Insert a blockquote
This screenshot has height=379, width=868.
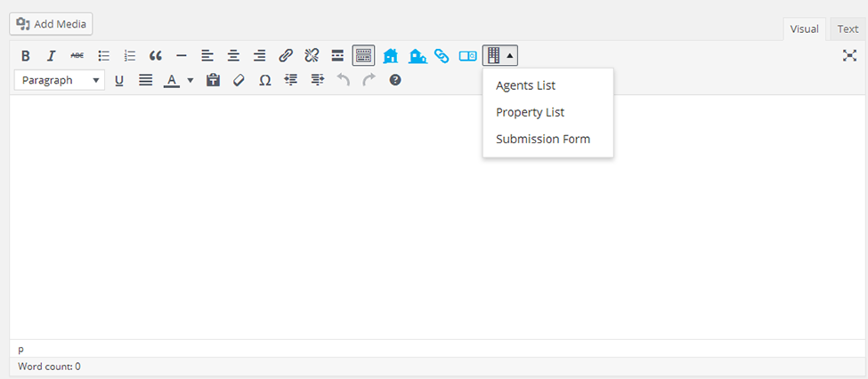click(155, 55)
